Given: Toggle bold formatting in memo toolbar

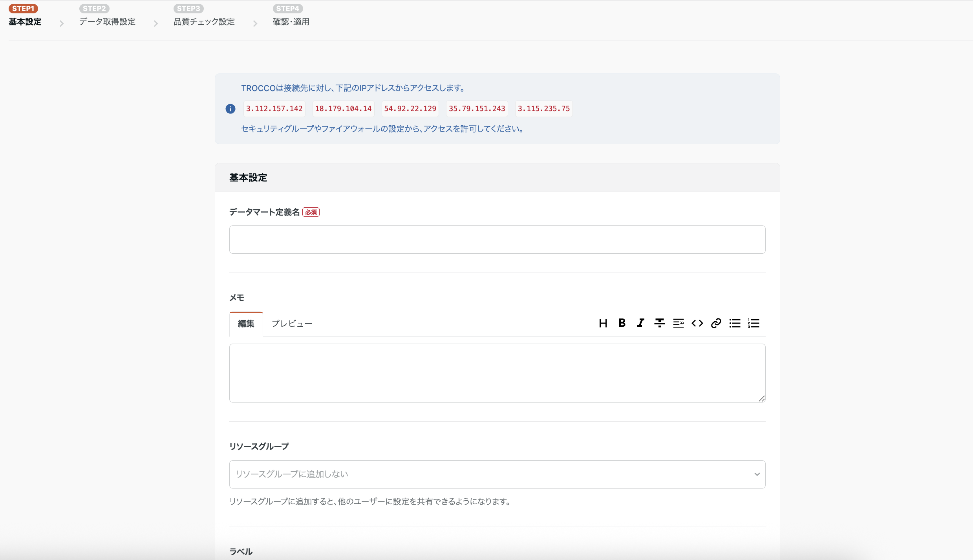Looking at the screenshot, I should coord(622,323).
